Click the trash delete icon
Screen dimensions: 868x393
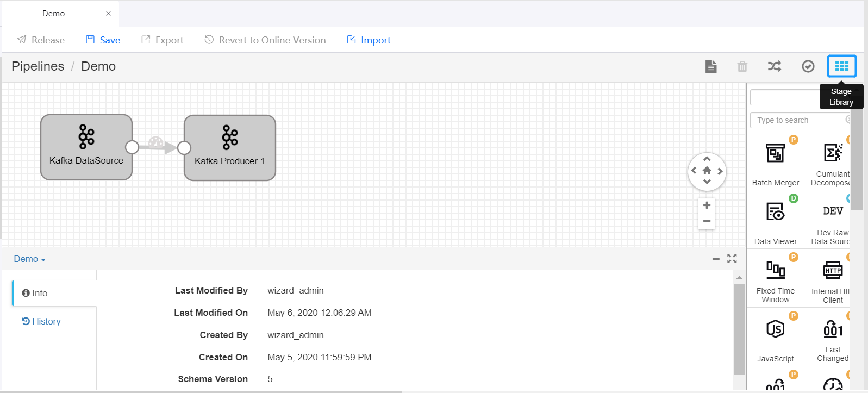pos(742,67)
